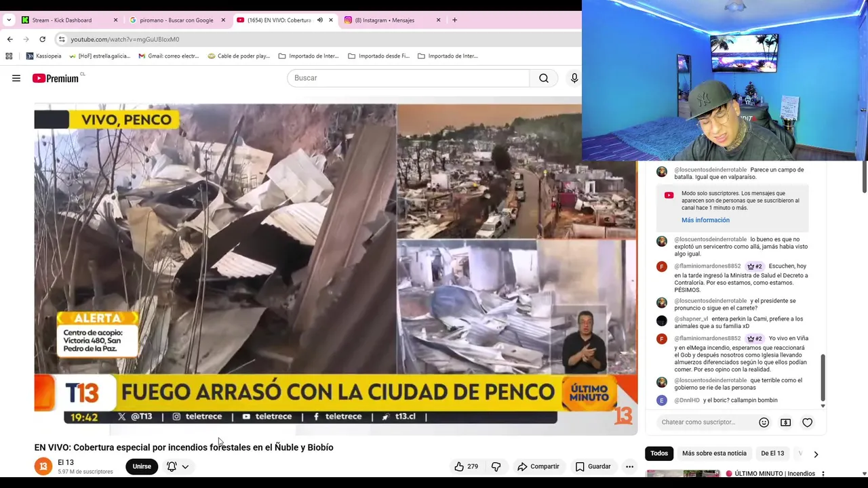Open the YouTube hamburger guide menu

pyautogui.click(x=16, y=78)
